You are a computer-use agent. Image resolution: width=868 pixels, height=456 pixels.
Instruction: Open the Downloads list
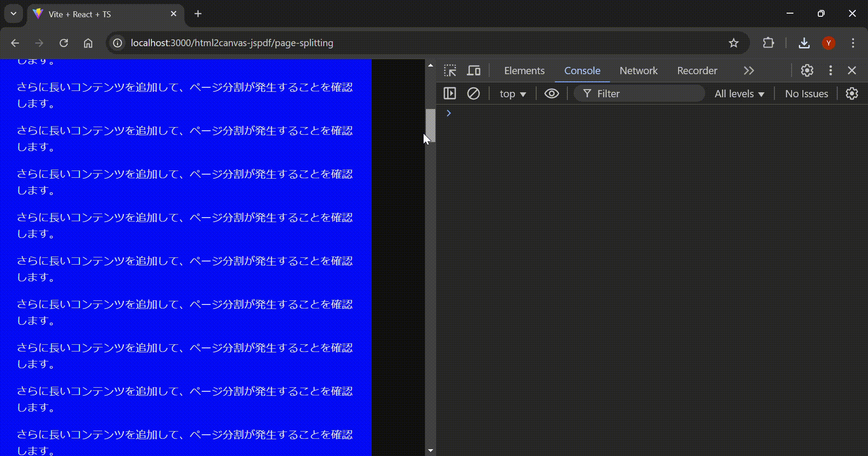[804, 43]
